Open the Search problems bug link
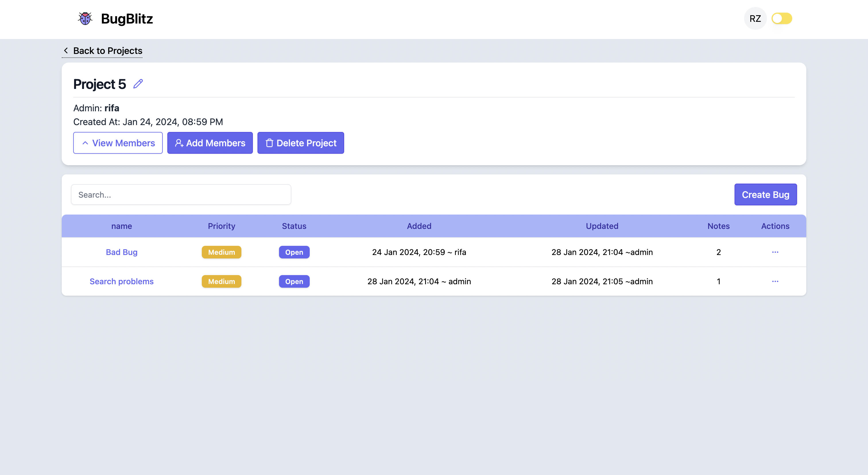This screenshot has height=475, width=868. pyautogui.click(x=121, y=281)
